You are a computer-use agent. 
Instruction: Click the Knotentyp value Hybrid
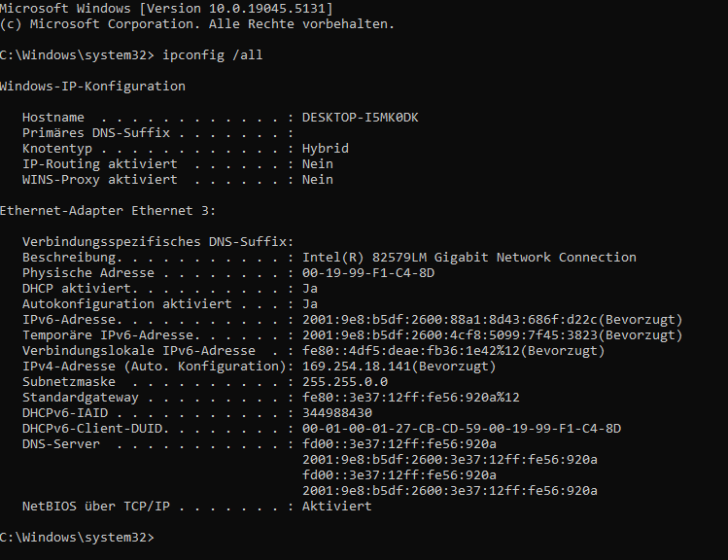[x=326, y=149]
